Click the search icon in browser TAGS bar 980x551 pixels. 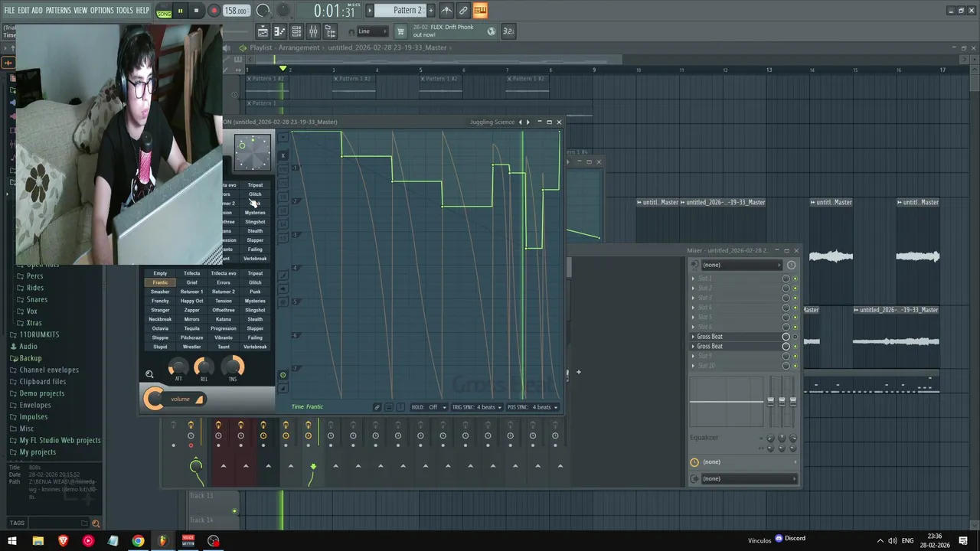[96, 523]
